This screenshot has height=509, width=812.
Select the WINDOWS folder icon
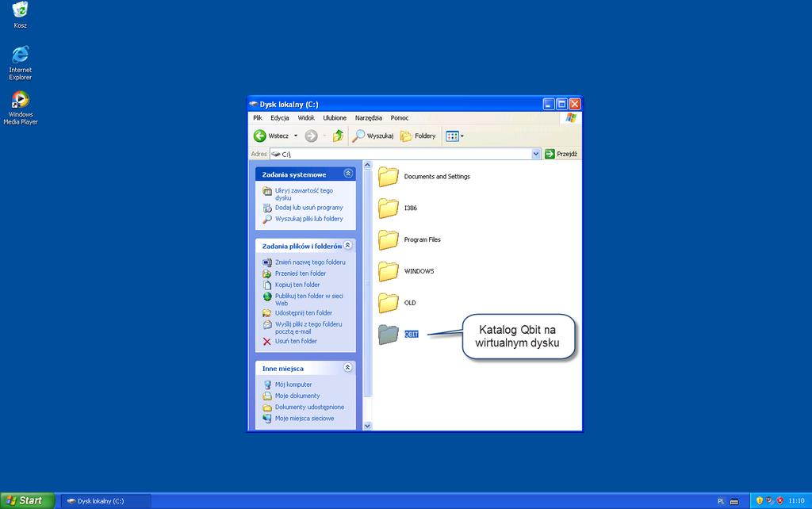388,271
